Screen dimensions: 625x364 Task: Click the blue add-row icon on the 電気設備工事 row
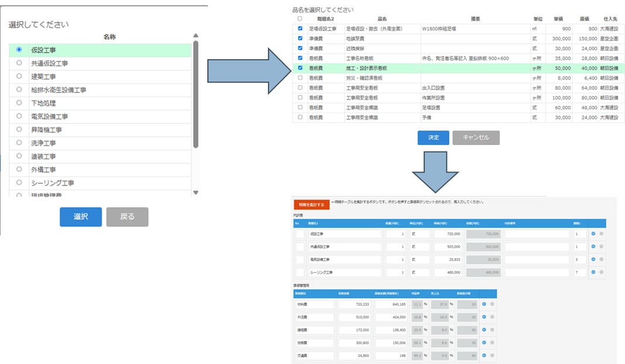point(593,259)
